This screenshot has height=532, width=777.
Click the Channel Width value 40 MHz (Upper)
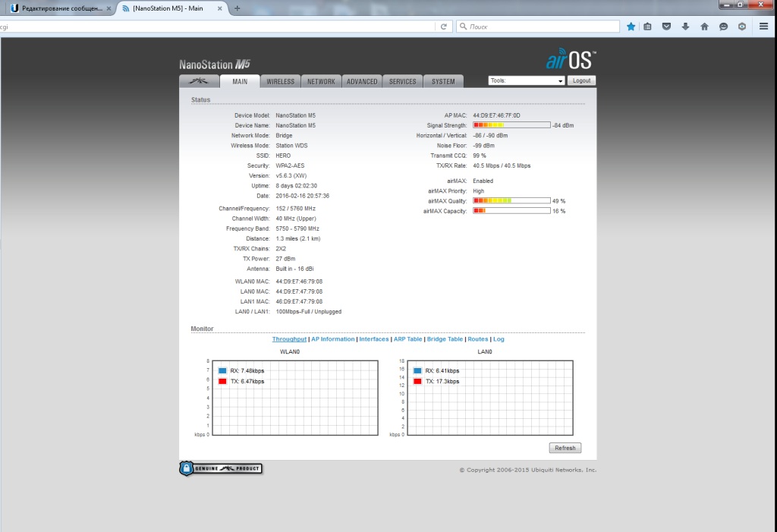tap(296, 219)
